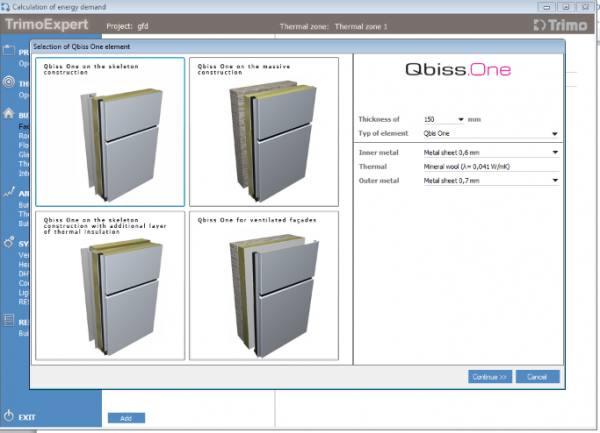Image resolution: width=600 pixels, height=433 pixels.
Task: Open the Thickness dropdown showing 150
Action: (x=443, y=119)
